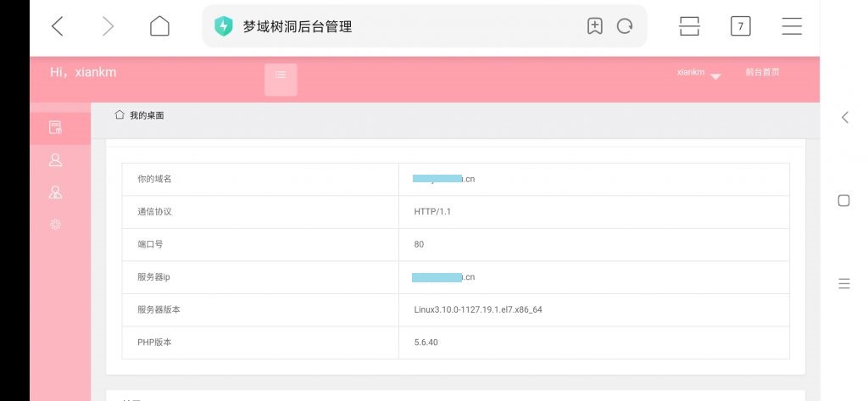Image resolution: width=868 pixels, height=401 pixels.
Task: Add this page to bookmarks
Action: pos(595,26)
